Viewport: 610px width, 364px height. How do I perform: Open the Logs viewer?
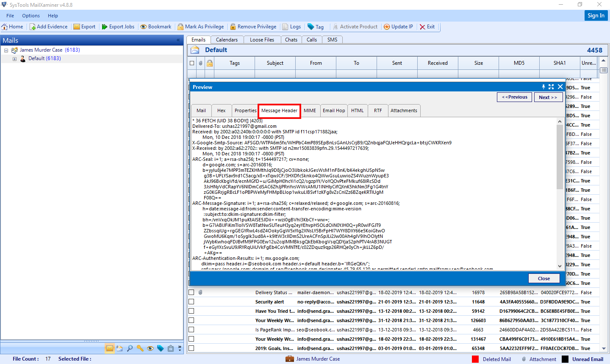coord(292,26)
